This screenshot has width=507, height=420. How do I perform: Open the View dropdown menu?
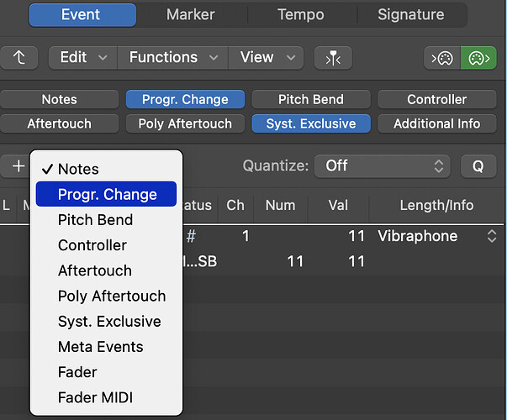266,58
